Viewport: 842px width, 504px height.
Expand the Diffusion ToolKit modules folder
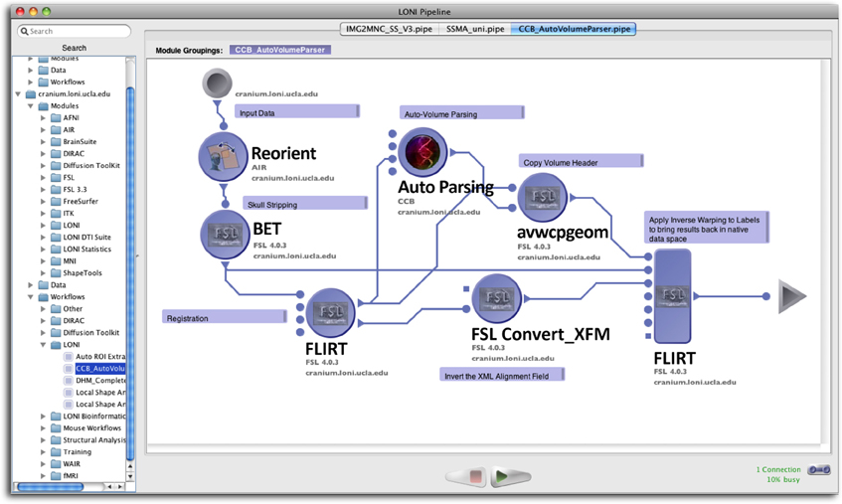coord(43,165)
